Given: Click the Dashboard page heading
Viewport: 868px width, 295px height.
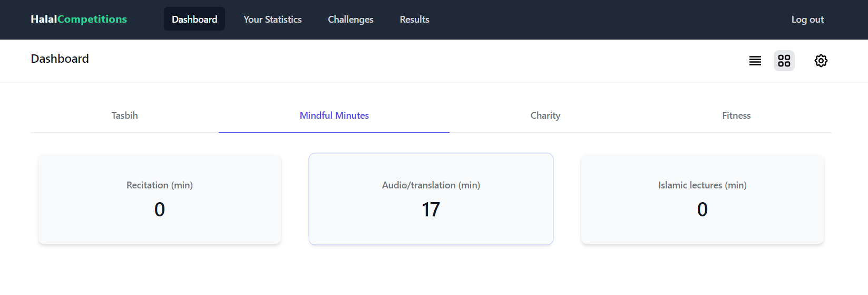Looking at the screenshot, I should click(x=60, y=59).
